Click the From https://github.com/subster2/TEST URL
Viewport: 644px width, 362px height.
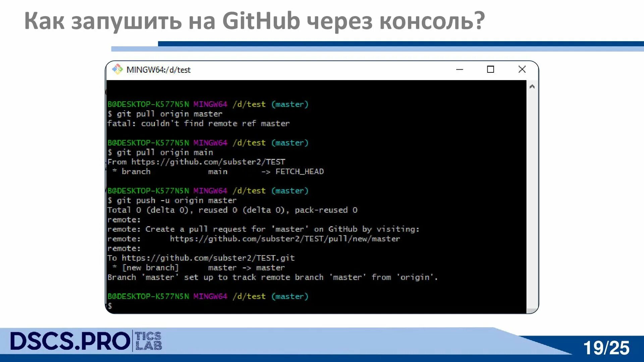208,162
